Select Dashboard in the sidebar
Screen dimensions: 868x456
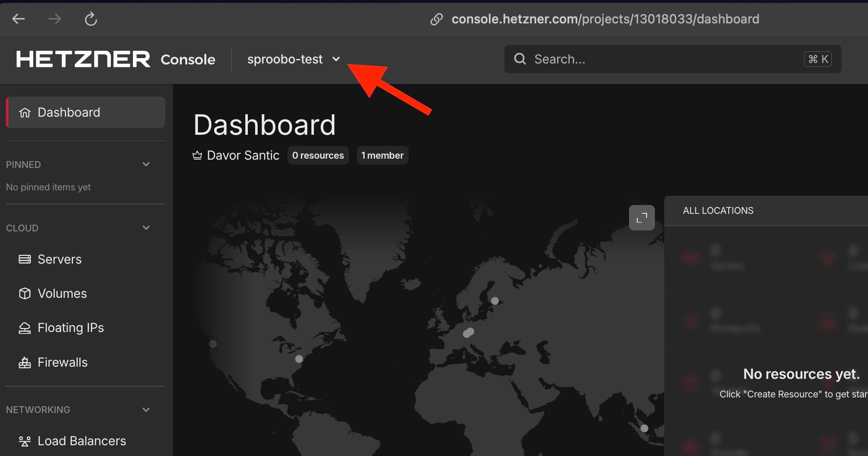pos(86,112)
